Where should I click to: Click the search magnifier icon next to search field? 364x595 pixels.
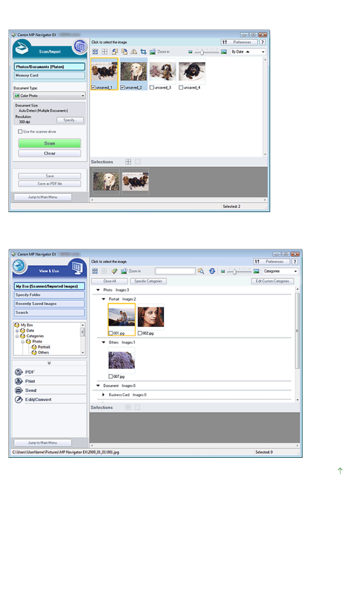point(201,271)
